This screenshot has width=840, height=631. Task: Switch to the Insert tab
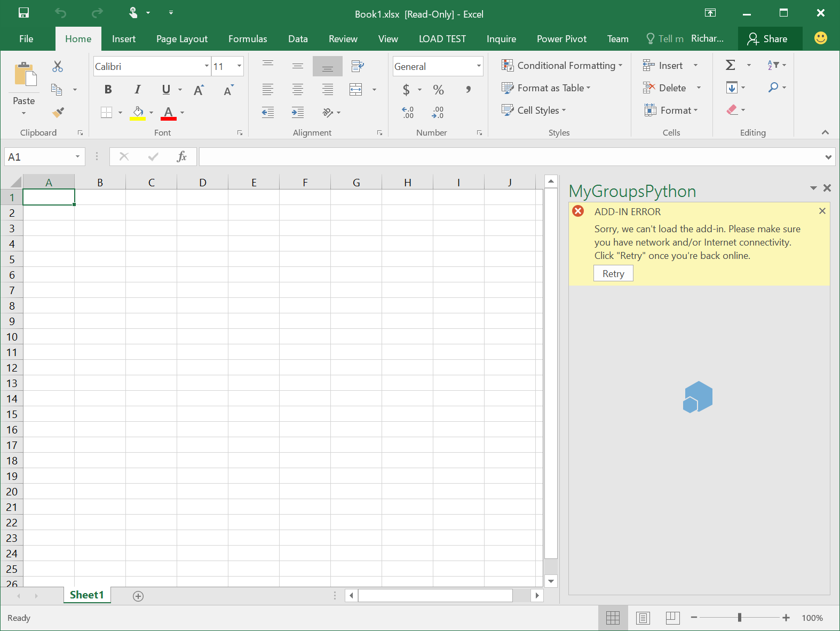coord(124,38)
